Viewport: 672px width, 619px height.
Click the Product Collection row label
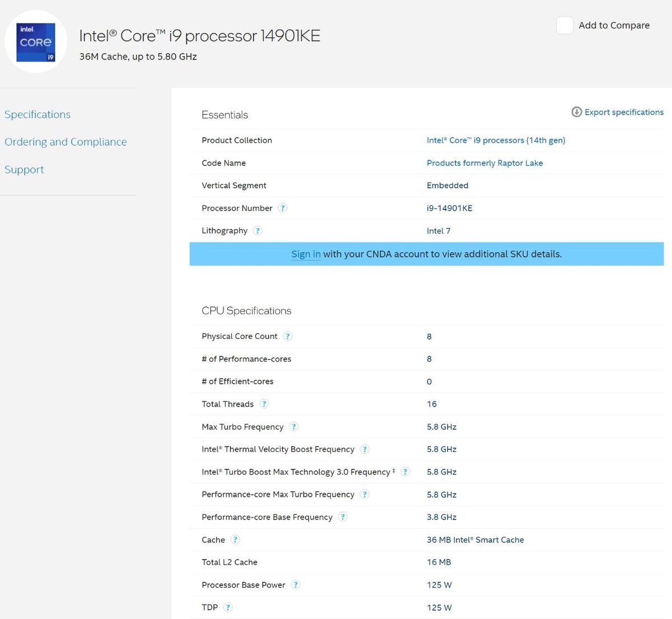237,140
